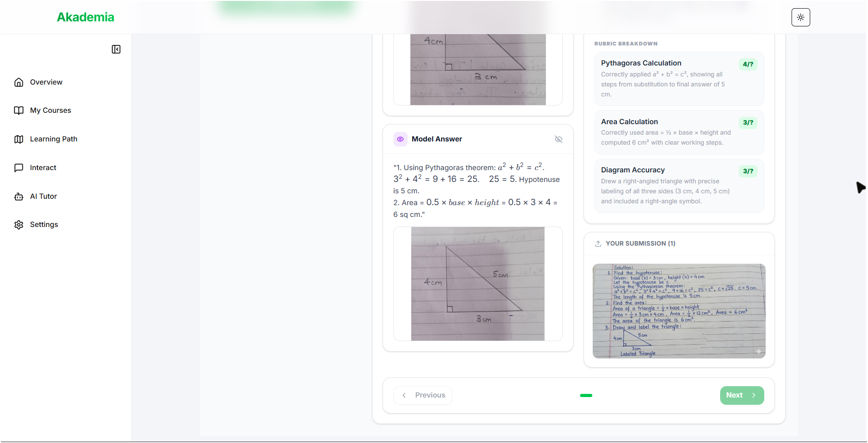868x443 pixels.
Task: Click the AI Tutor robot icon
Action: 19,196
